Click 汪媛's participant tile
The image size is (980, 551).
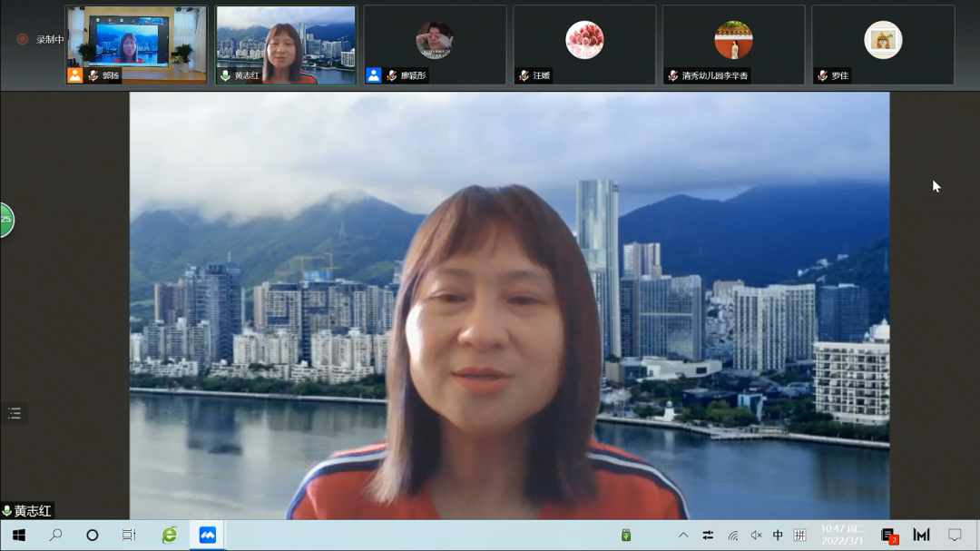click(584, 44)
